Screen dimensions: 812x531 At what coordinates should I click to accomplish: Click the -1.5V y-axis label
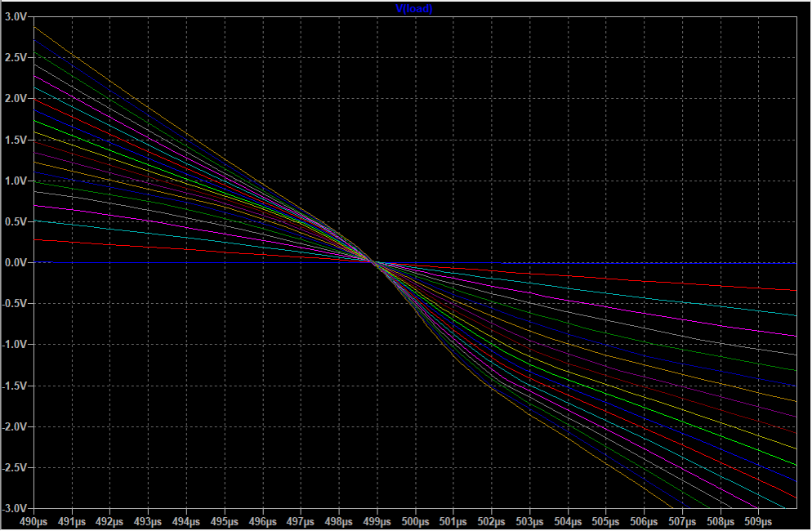tap(15, 386)
